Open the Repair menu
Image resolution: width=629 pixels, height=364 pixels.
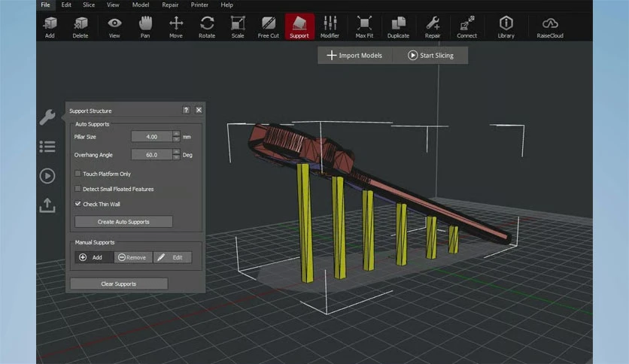170,5
